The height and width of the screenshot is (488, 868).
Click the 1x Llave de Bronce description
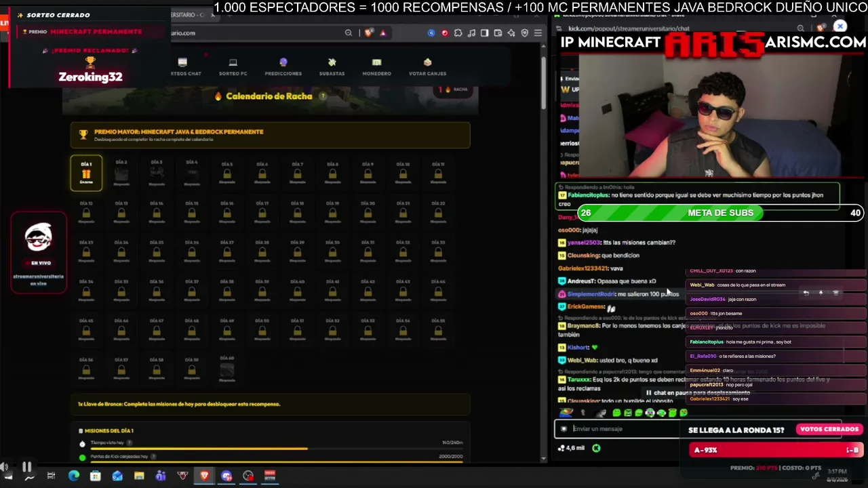[x=179, y=404]
